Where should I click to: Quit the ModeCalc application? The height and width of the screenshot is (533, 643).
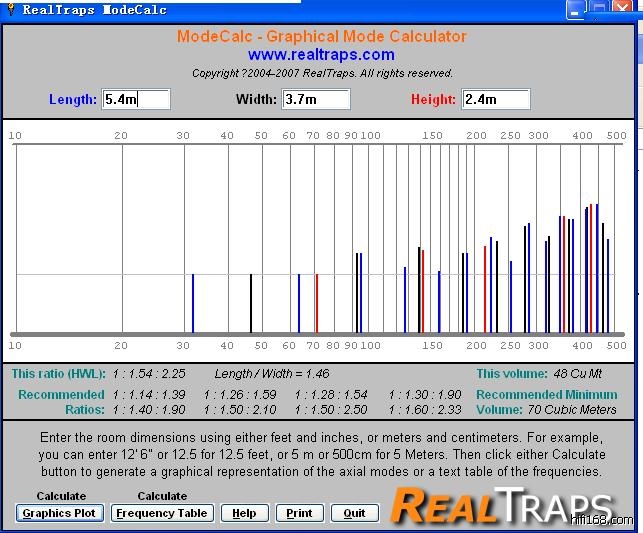(355, 513)
